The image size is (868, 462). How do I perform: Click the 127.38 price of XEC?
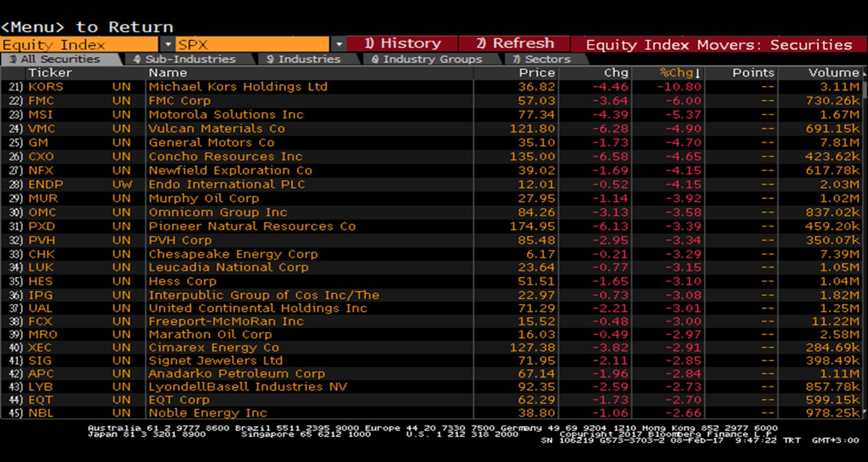533,348
